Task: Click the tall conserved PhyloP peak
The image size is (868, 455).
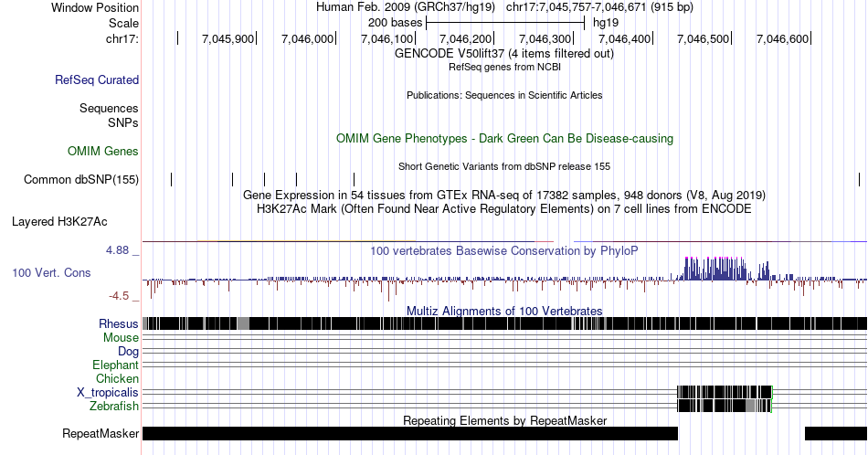Action: pyautogui.click(x=715, y=269)
